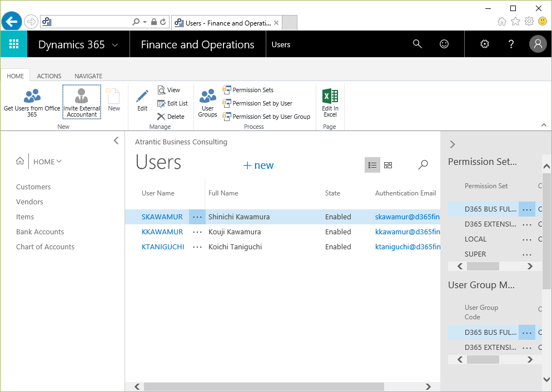The width and height of the screenshot is (552, 392).
Task: Collapse the ribbon with the chevron
Action: pos(544,125)
